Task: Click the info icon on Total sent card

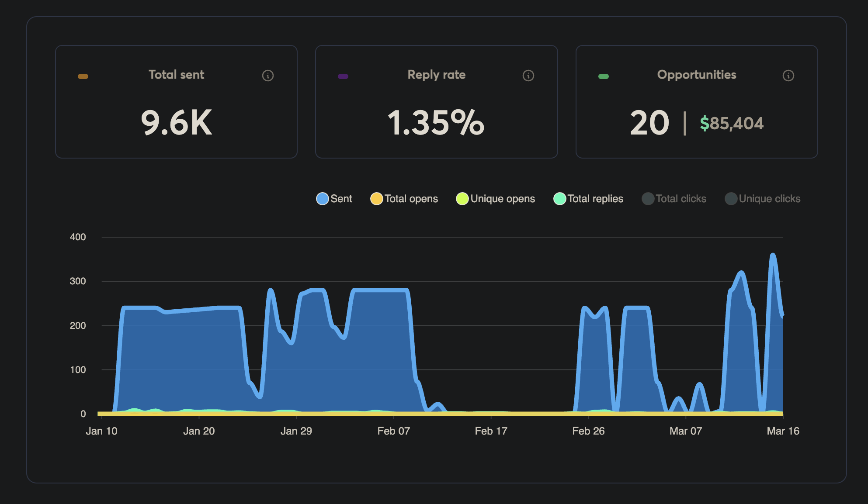Action: click(268, 75)
